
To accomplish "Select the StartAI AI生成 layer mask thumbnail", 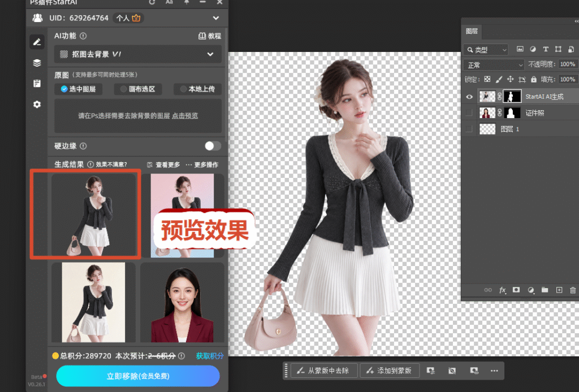I will [x=512, y=97].
